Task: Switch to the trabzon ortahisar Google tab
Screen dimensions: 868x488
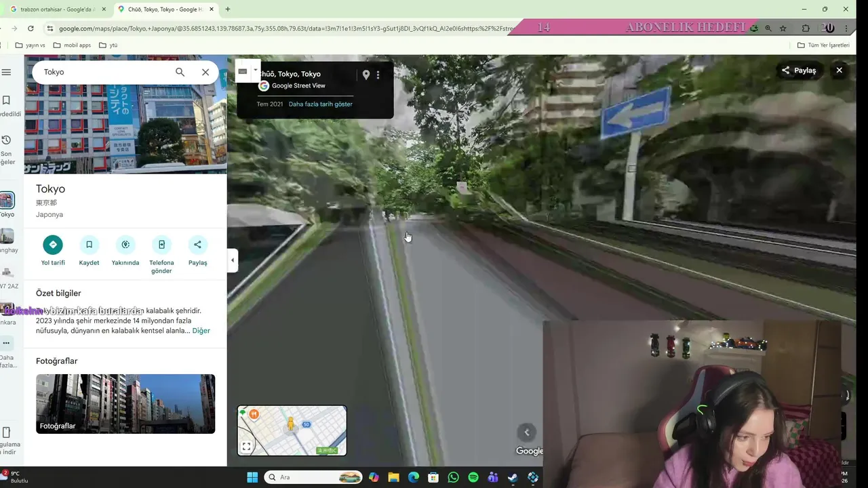Action: [58, 9]
